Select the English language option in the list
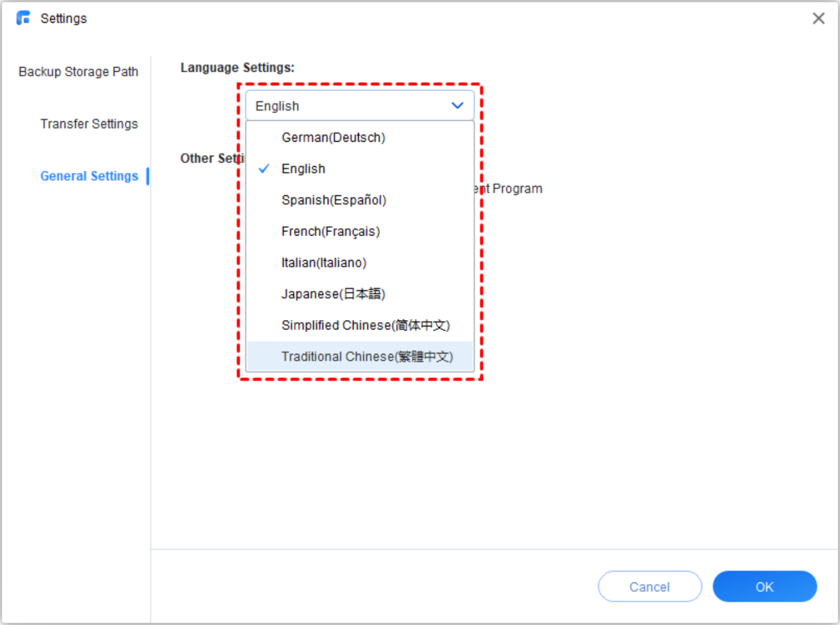The width and height of the screenshot is (840, 625). pyautogui.click(x=303, y=169)
